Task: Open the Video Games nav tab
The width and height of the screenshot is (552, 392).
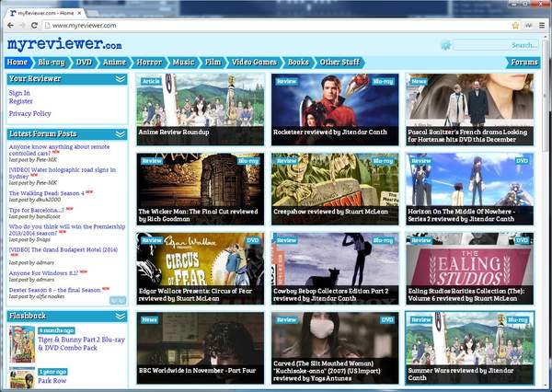Action: (x=254, y=63)
